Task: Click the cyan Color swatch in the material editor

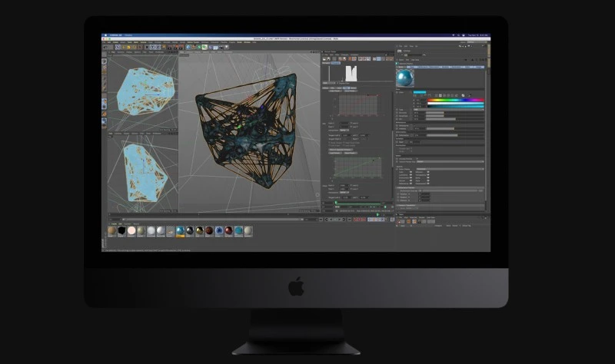Action: 420,92
